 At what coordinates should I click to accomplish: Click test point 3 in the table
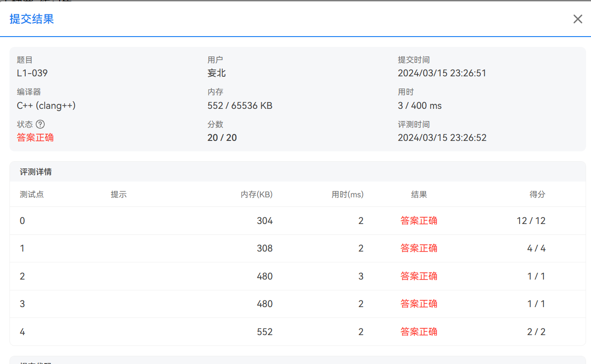23,304
